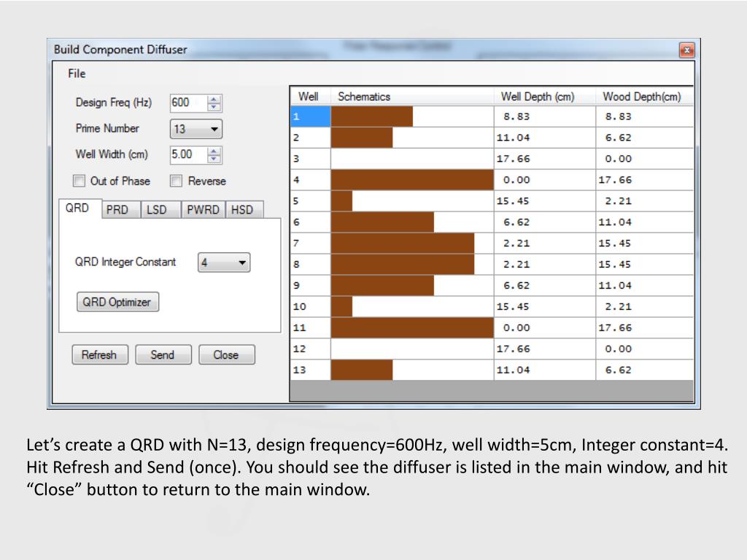Select well row 10 number cell

coord(310,307)
